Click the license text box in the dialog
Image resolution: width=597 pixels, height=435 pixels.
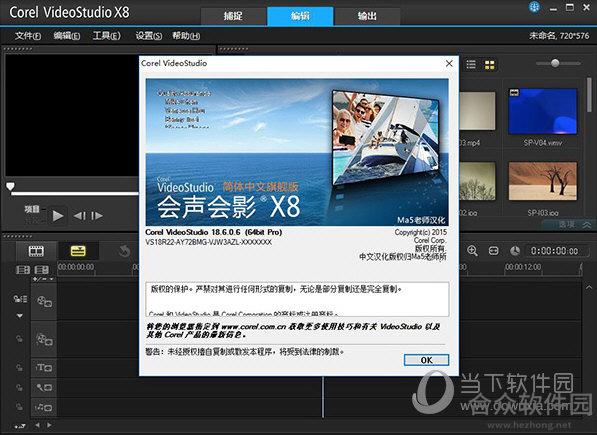297,299
